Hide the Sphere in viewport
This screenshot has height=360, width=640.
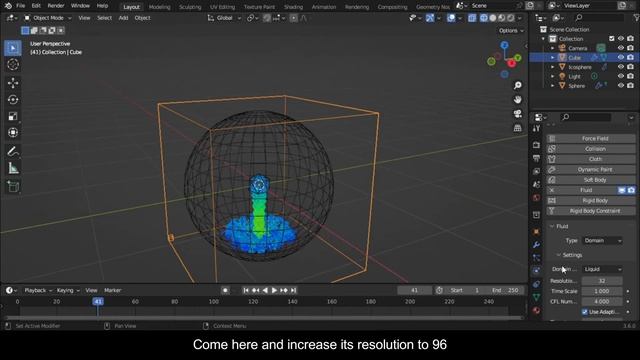tap(621, 86)
